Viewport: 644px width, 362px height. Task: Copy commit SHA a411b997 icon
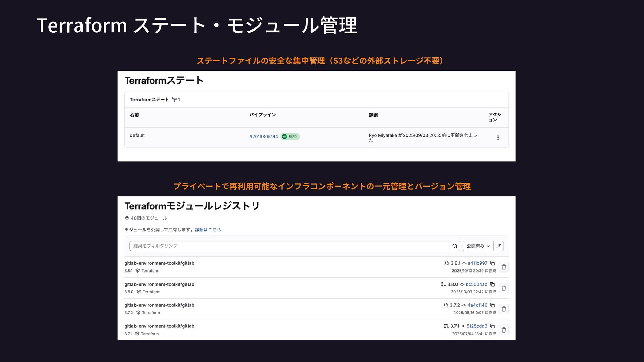[x=492, y=263]
